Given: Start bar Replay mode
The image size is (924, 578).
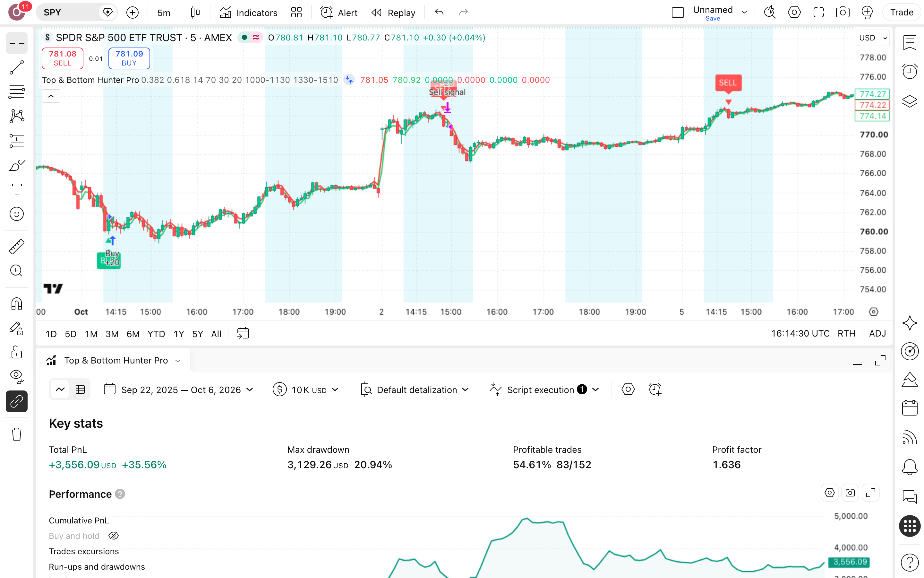Looking at the screenshot, I should pyautogui.click(x=393, y=13).
